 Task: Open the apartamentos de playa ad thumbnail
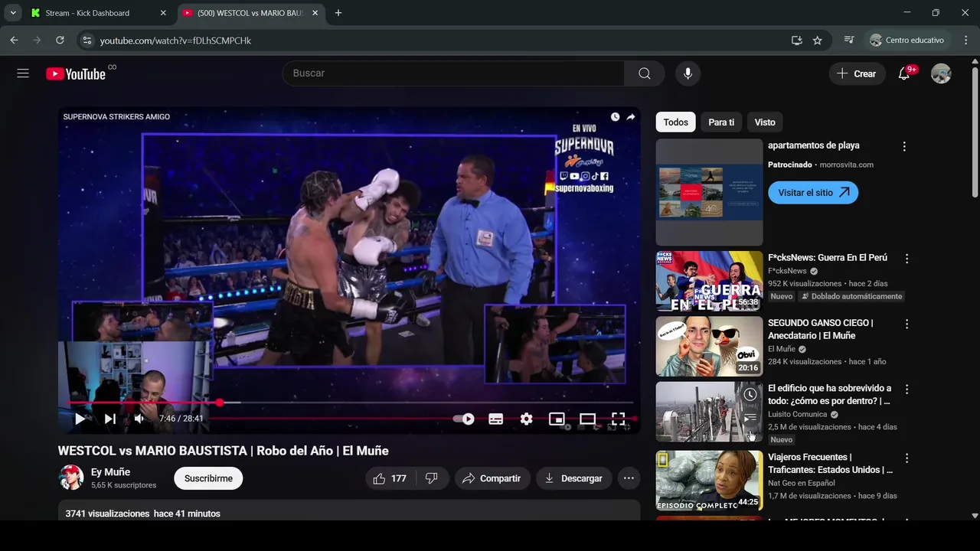pos(709,192)
